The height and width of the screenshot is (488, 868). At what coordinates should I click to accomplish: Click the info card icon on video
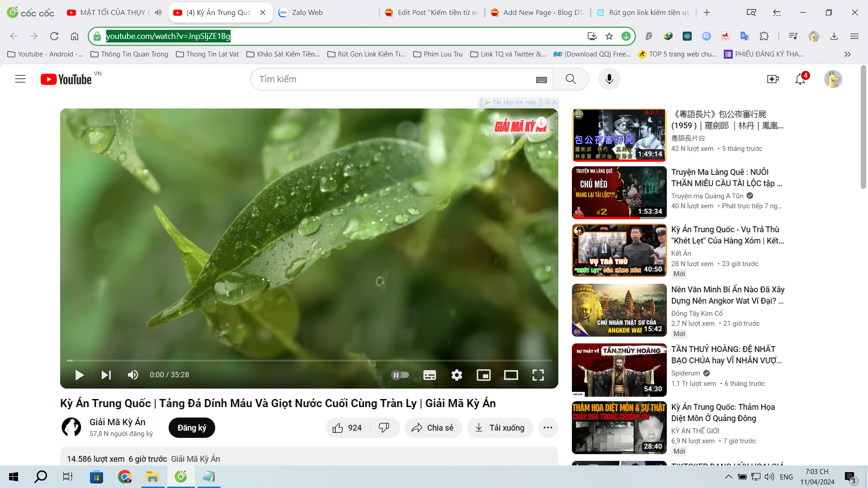(541, 123)
